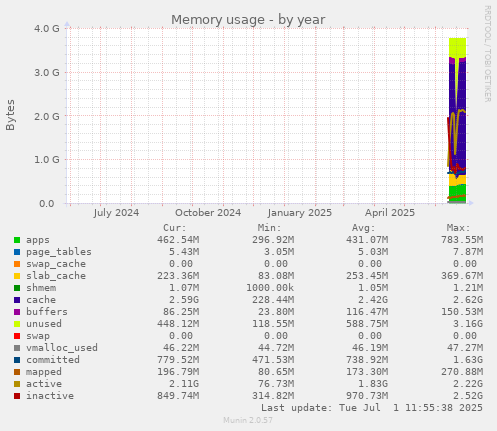Click the 'Max:' column header
The image size is (497, 431).
[x=458, y=228]
